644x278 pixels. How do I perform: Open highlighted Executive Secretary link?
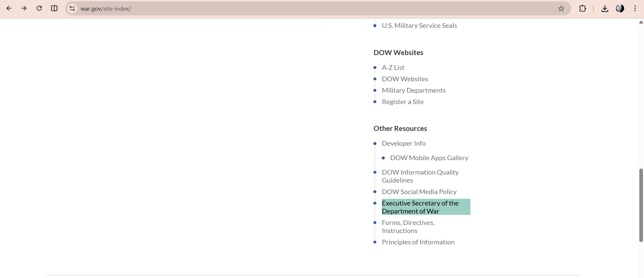[x=420, y=207]
